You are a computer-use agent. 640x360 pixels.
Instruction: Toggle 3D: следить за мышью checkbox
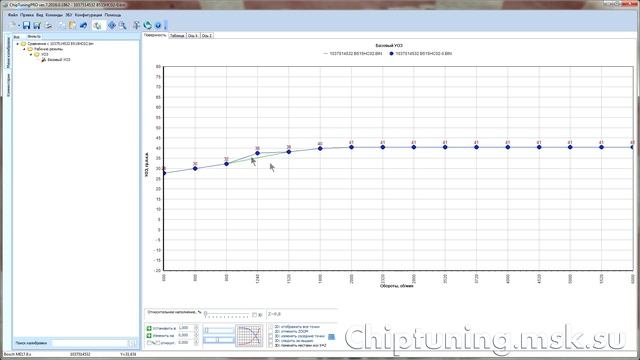(x=271, y=341)
